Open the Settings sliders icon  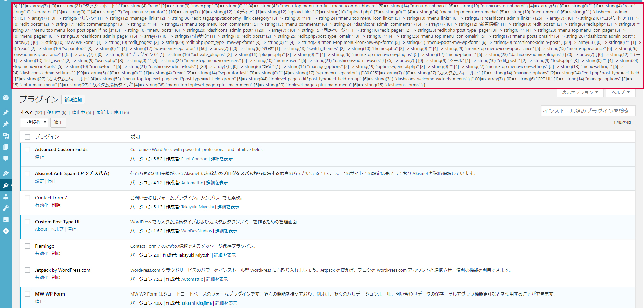click(6, 220)
